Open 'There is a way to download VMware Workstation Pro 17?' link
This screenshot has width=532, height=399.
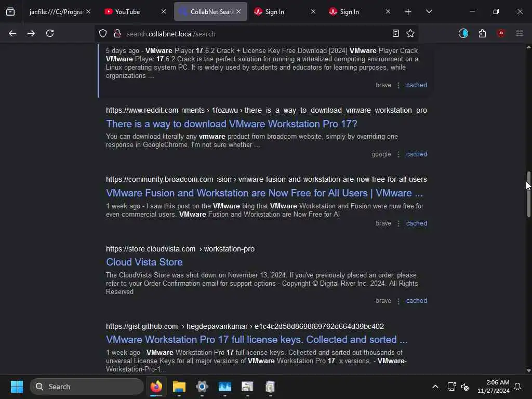point(231,124)
